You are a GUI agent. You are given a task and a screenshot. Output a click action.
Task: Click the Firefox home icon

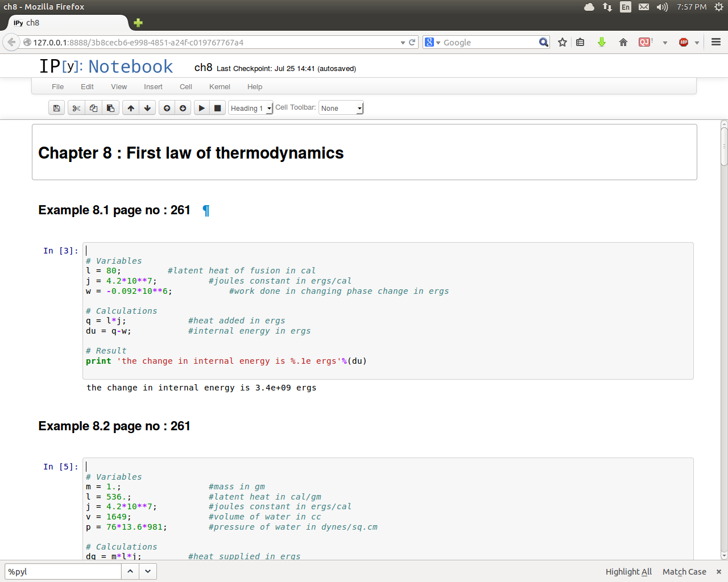tap(623, 42)
